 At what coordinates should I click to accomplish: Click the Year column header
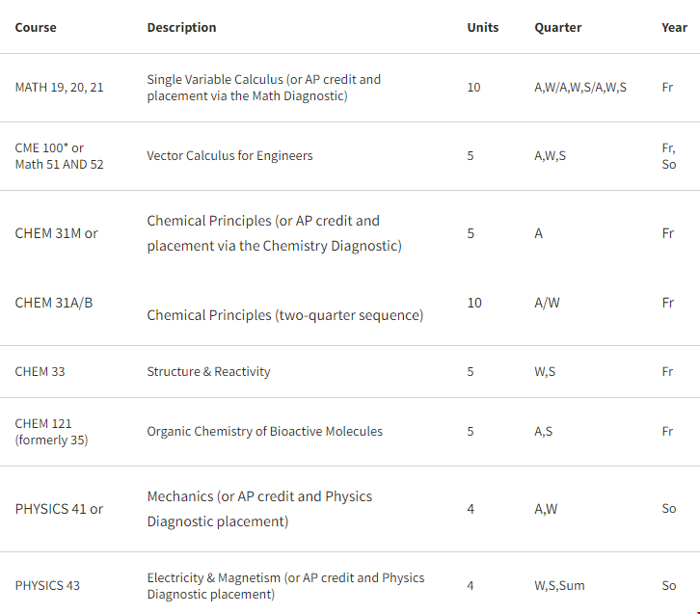click(674, 27)
